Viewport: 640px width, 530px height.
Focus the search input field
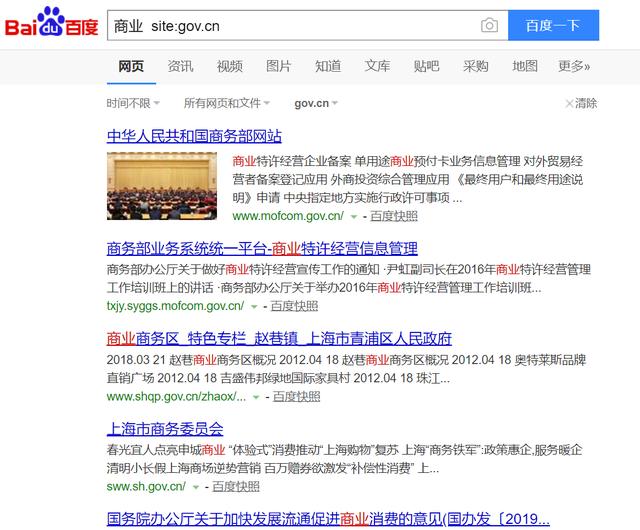pos(293,25)
